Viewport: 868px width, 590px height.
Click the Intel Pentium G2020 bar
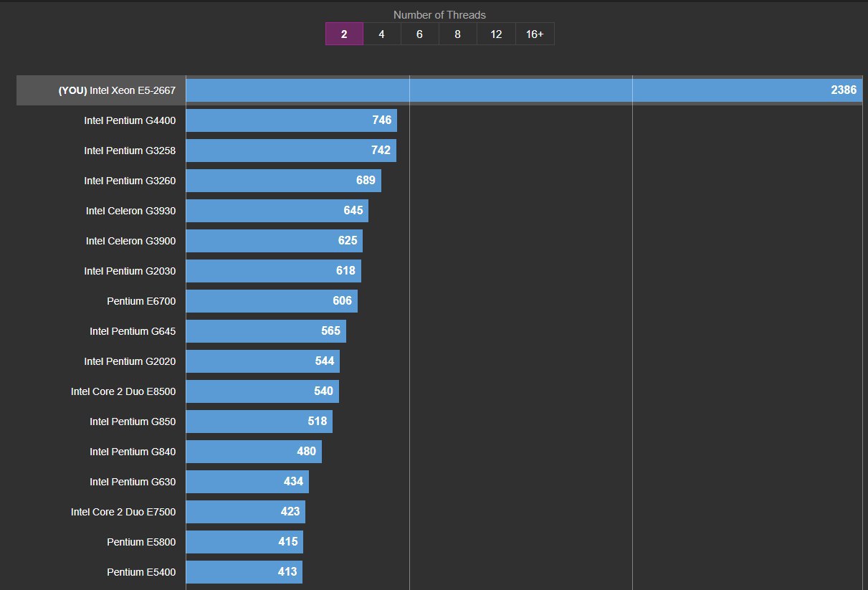click(x=263, y=361)
